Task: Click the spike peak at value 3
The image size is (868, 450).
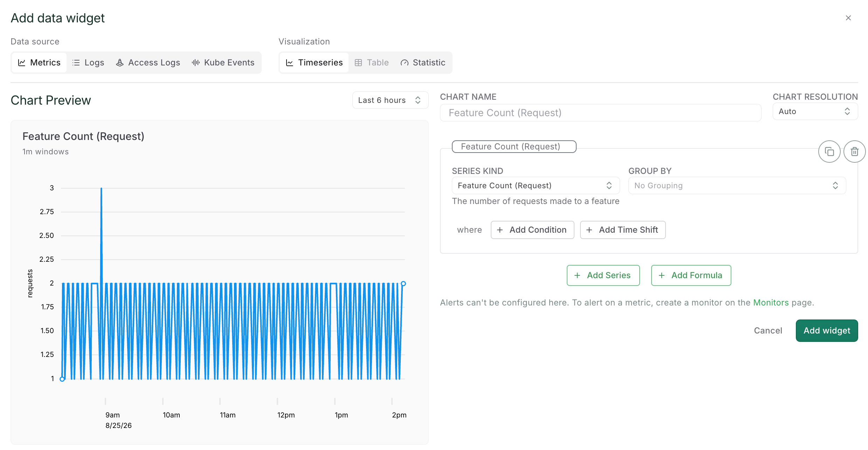Action: (101, 189)
